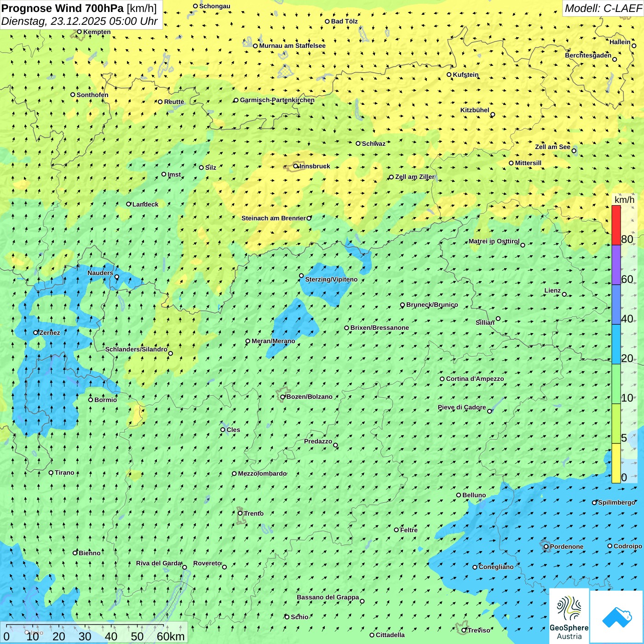This screenshot has height=644, width=644.
Task: Click the Treviso city marker
Action: 464,630
